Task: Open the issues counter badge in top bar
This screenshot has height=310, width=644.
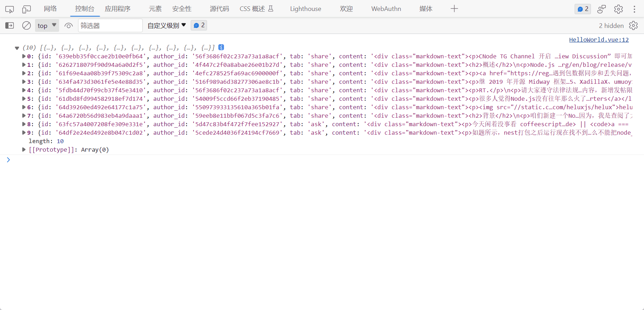Action: pos(583,9)
